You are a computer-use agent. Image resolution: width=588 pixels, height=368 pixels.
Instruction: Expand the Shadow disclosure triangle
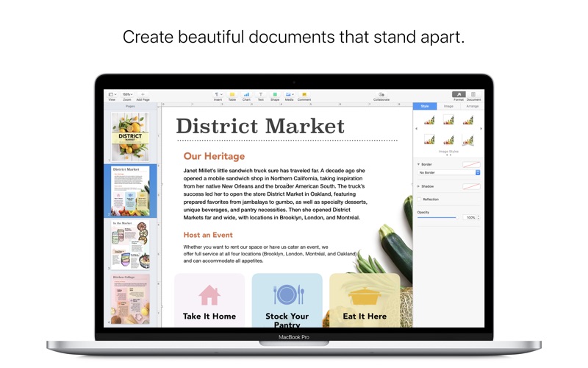click(x=418, y=186)
